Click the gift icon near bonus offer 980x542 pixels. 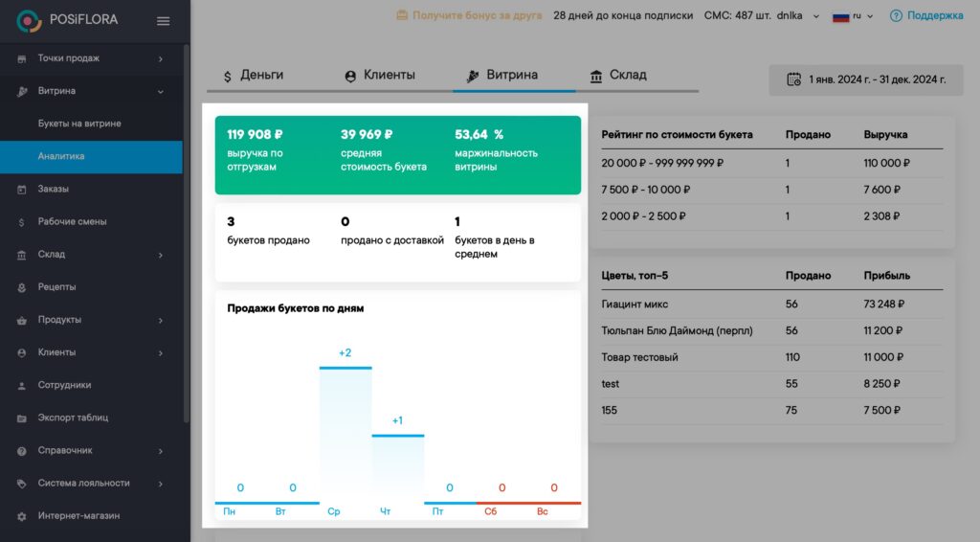click(402, 15)
